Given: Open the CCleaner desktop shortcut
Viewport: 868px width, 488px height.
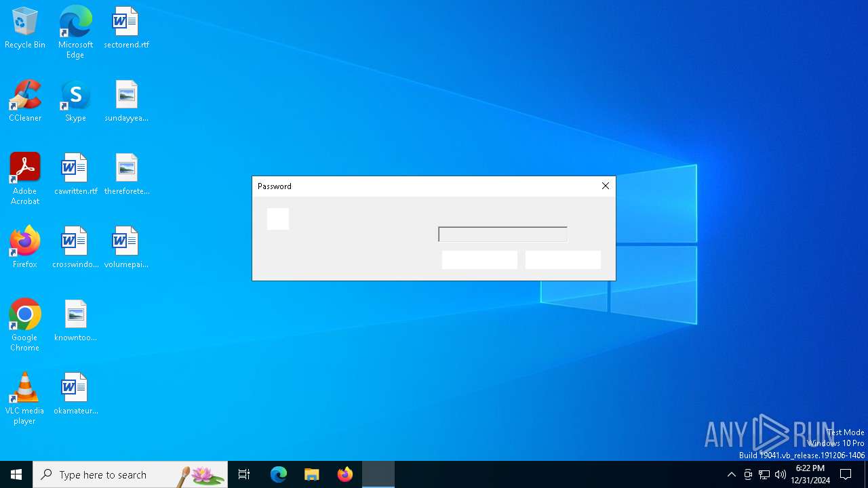Looking at the screenshot, I should pyautogui.click(x=25, y=101).
